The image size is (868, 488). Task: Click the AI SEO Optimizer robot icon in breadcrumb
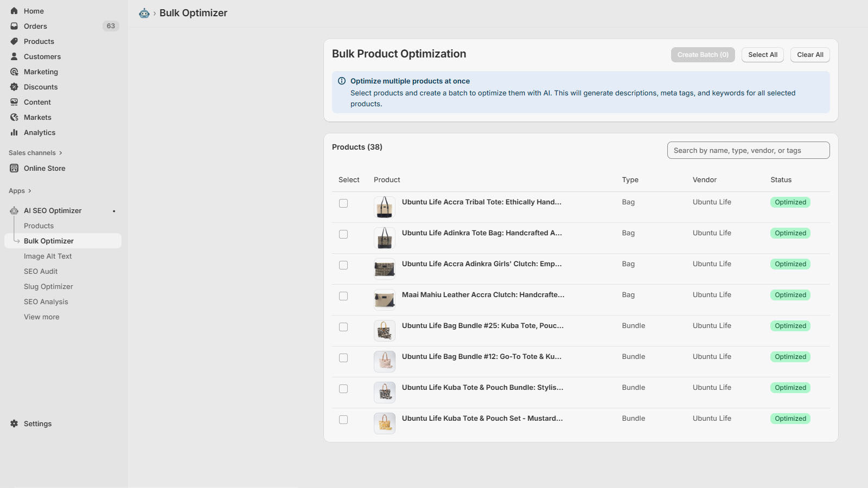click(144, 12)
